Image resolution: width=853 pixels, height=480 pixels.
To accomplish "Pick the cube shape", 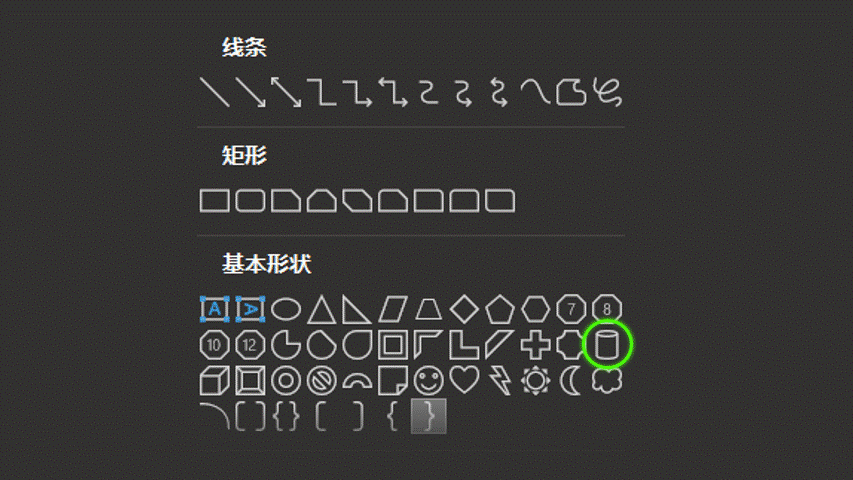I will pyautogui.click(x=214, y=380).
